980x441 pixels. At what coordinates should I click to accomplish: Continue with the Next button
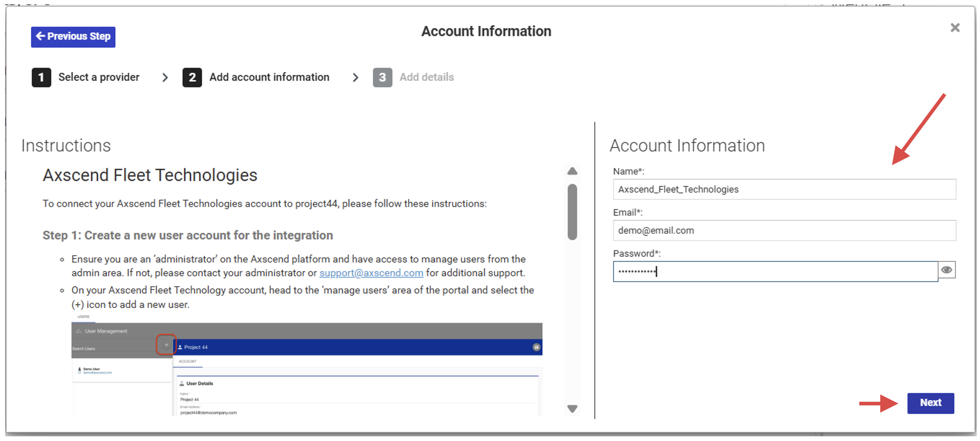931,403
